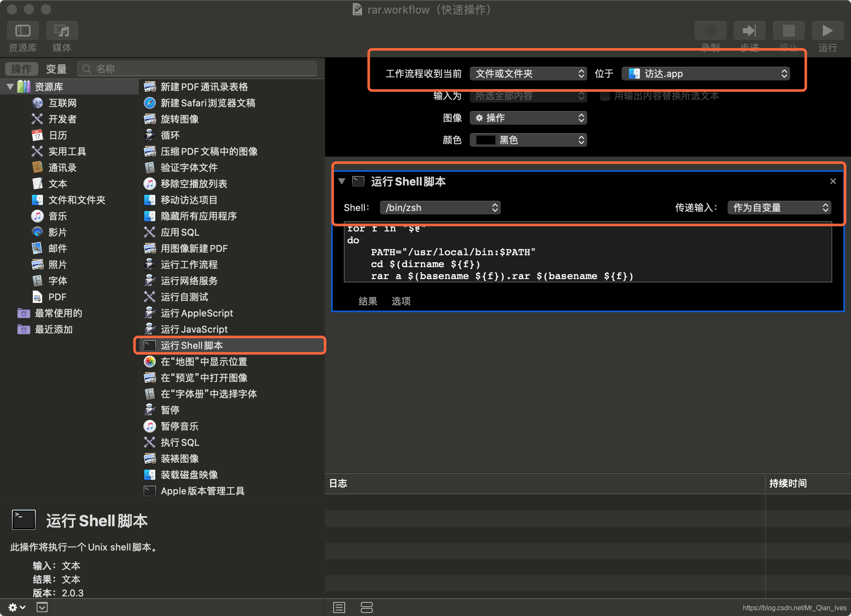Select the 互联网 category

[62, 103]
